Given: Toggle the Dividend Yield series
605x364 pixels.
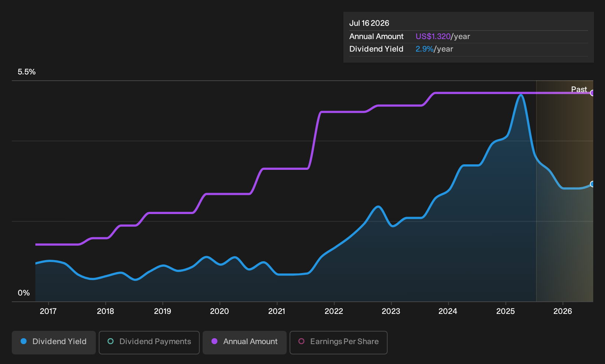Looking at the screenshot, I should (54, 342).
